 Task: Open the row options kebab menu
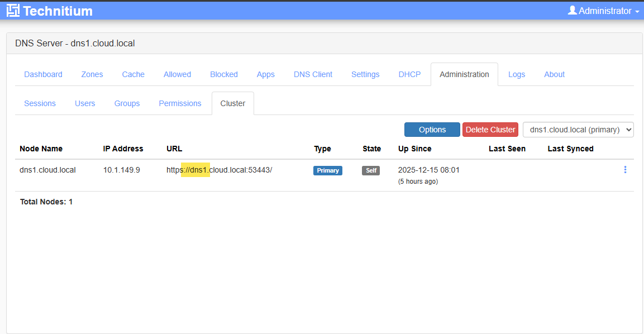625,170
